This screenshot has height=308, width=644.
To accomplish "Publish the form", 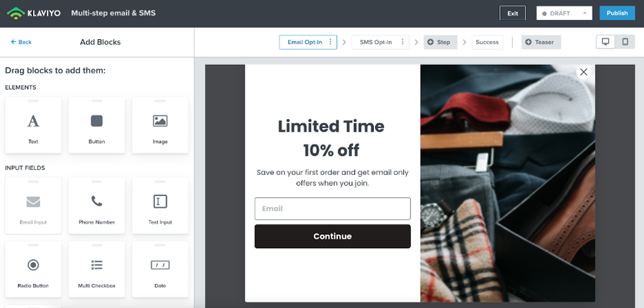I will [617, 13].
